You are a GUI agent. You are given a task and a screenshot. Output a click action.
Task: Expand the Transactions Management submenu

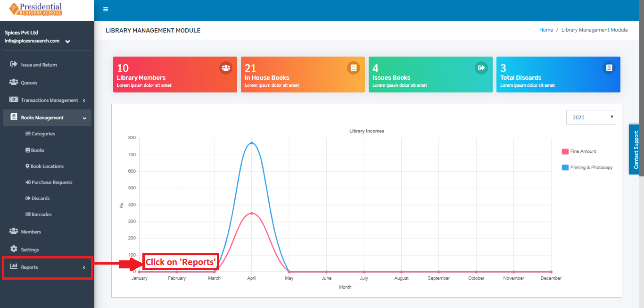47,100
